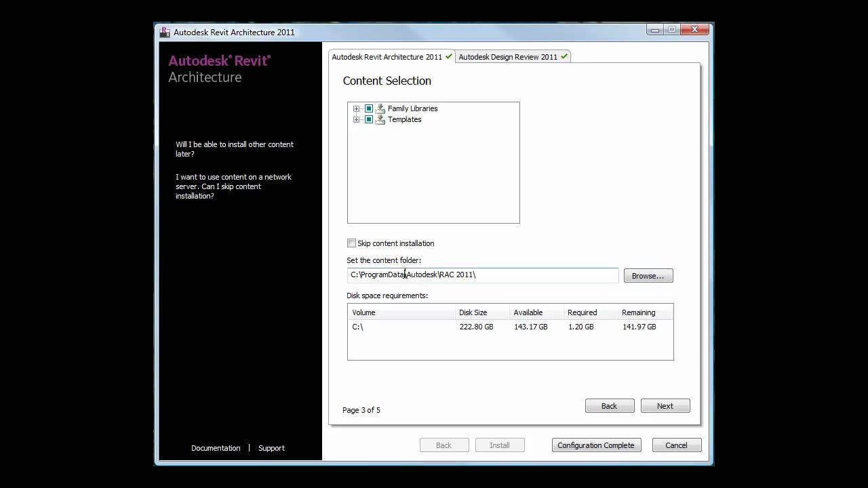Click the 222.80 GB disk size value
Viewport: 868px width, 488px height.
pos(476,327)
